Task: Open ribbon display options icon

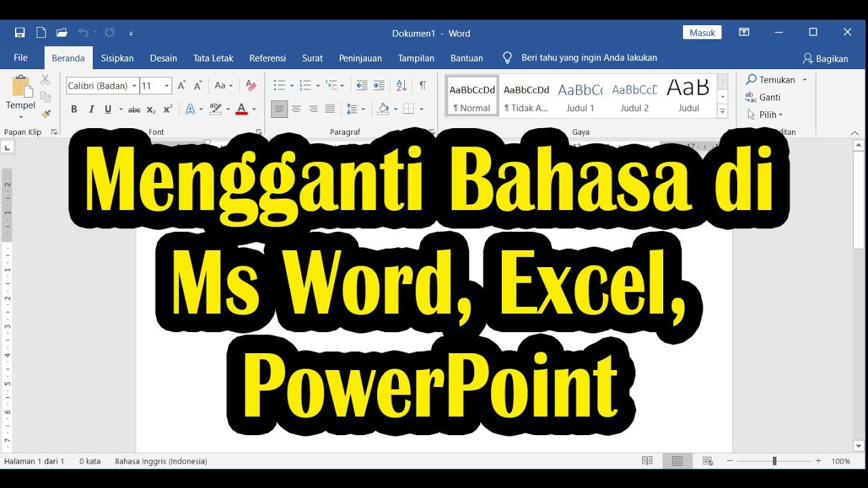Action: point(745,32)
